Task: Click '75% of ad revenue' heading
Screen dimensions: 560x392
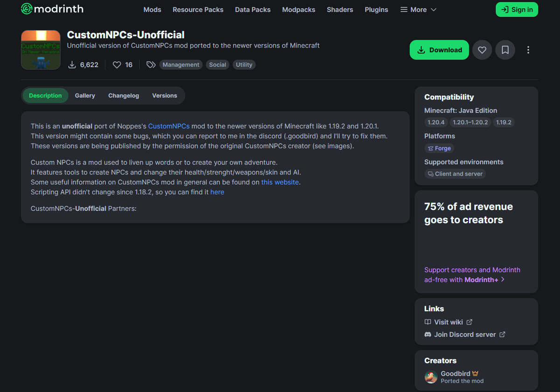Action: (x=469, y=213)
